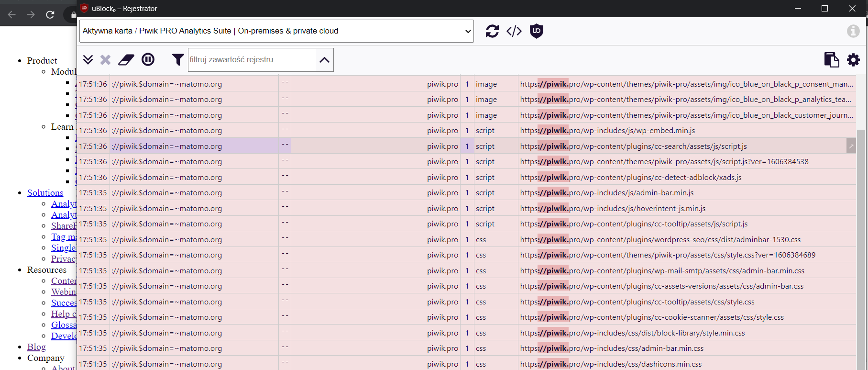The height and width of the screenshot is (370, 868).
Task: Select the block-library style.min.css URL
Action: pyautogui.click(x=632, y=333)
